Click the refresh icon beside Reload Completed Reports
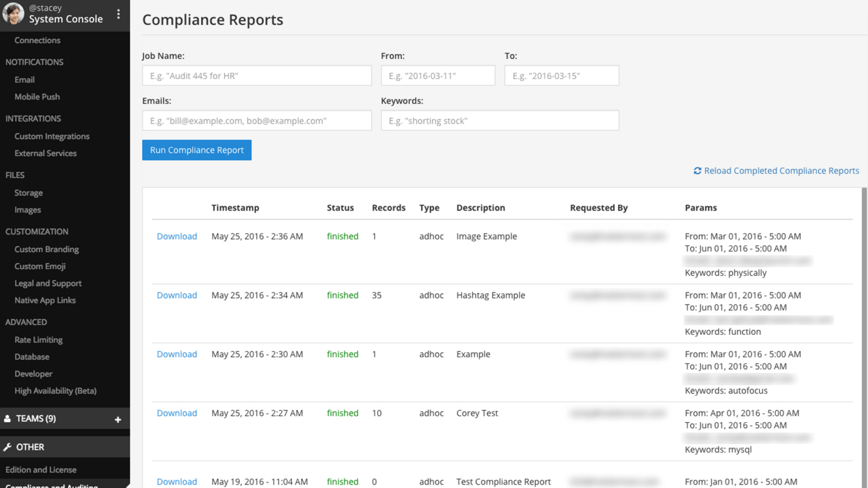868x488 pixels. click(697, 171)
